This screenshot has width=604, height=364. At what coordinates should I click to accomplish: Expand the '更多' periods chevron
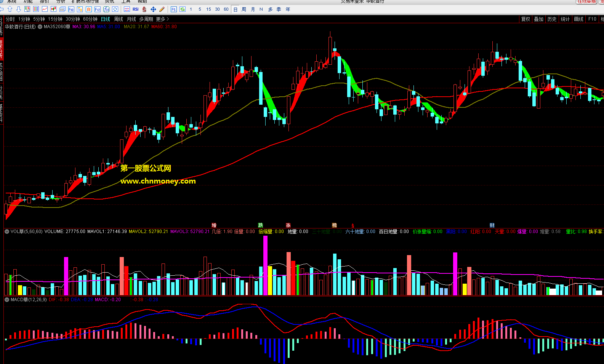(168, 19)
